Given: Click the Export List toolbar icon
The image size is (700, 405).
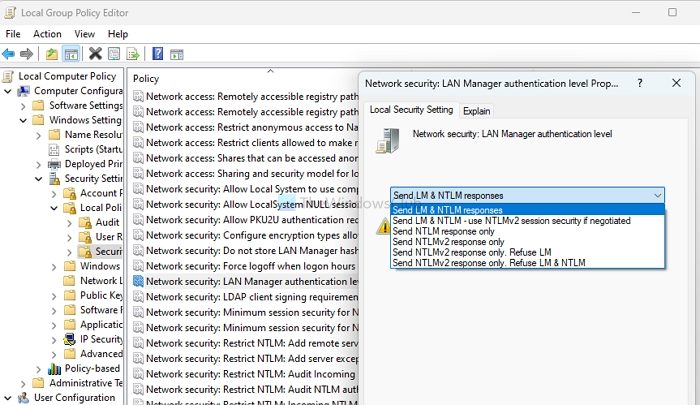Looking at the screenshot, I should 133,53.
